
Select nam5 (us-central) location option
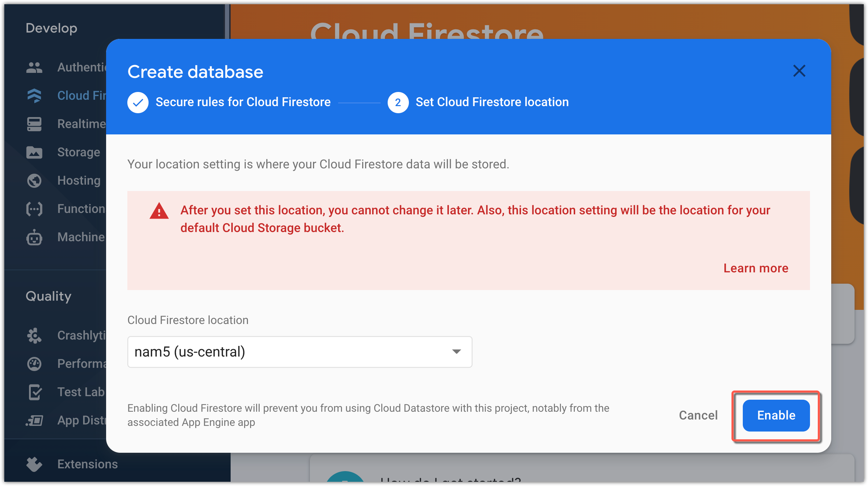[x=300, y=352]
